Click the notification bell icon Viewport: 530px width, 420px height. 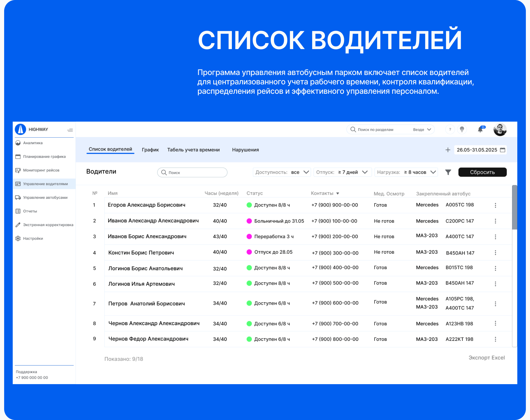tap(481, 129)
